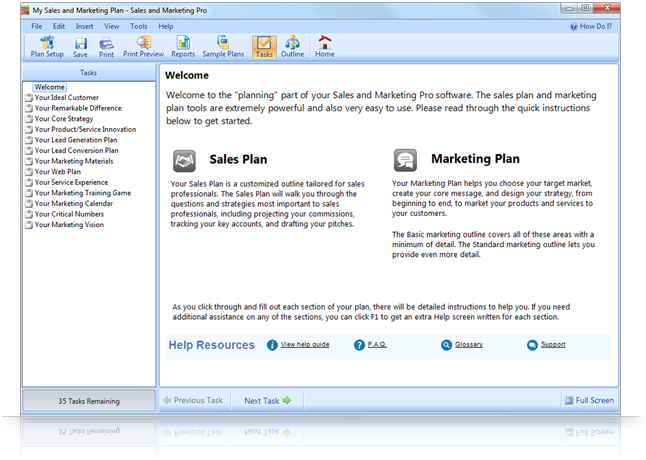Click the clipboard icon for Your Service Experience
646x460 pixels.
[29, 182]
